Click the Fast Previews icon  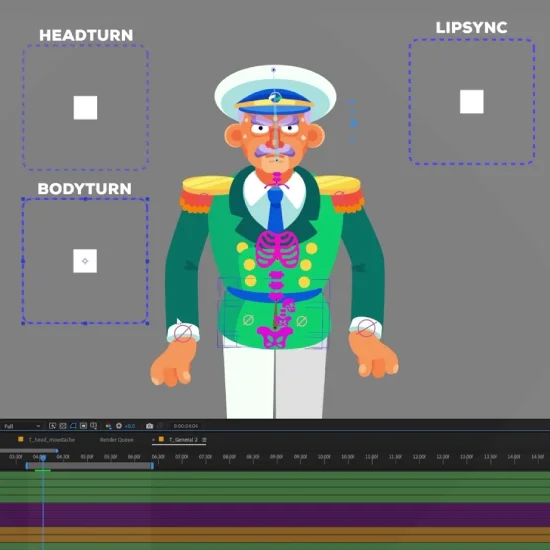tap(52, 426)
